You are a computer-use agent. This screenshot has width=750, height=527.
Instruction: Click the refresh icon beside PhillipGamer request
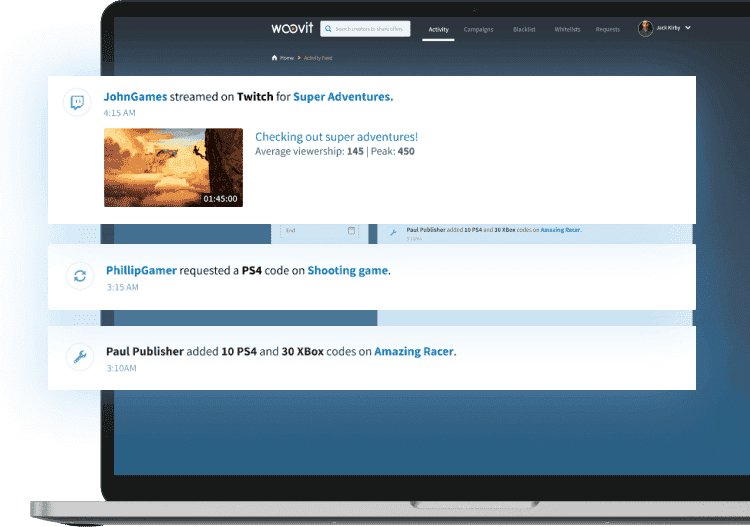(x=80, y=276)
